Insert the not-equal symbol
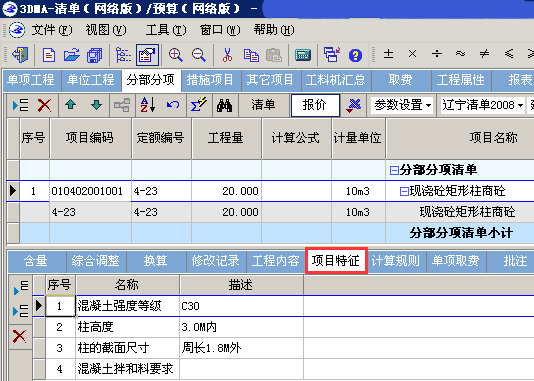 click(x=484, y=54)
